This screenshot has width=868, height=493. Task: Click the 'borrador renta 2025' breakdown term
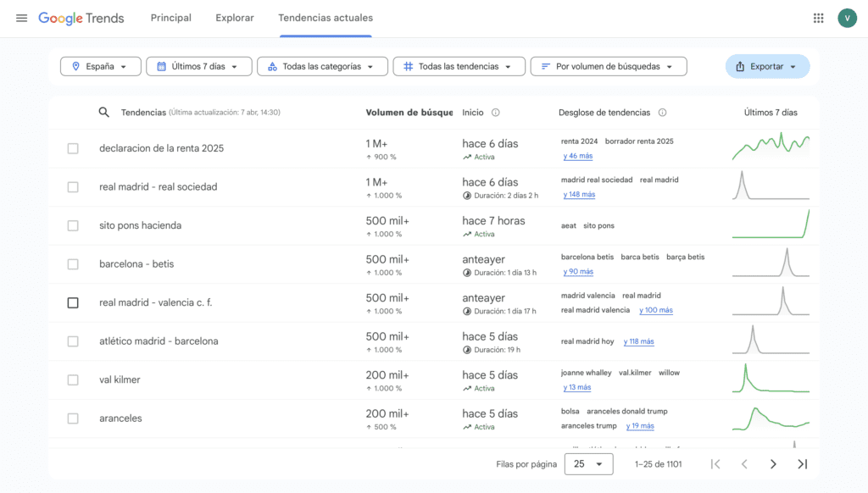click(x=639, y=141)
